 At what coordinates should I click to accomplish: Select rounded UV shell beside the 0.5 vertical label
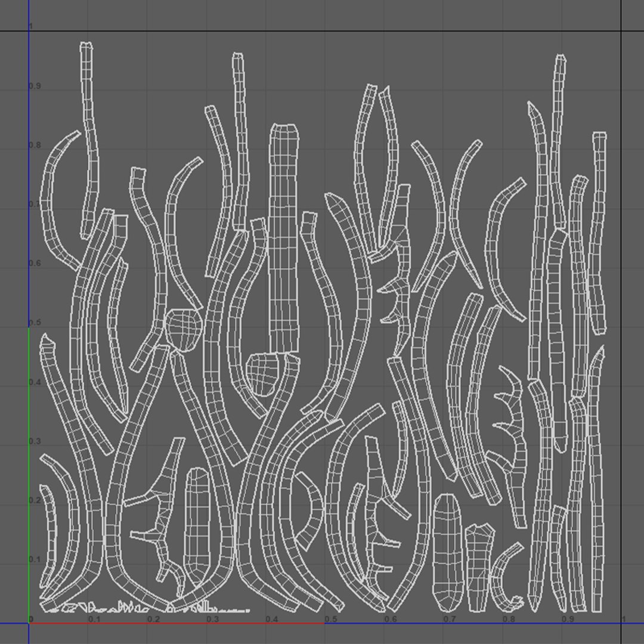[184, 330]
